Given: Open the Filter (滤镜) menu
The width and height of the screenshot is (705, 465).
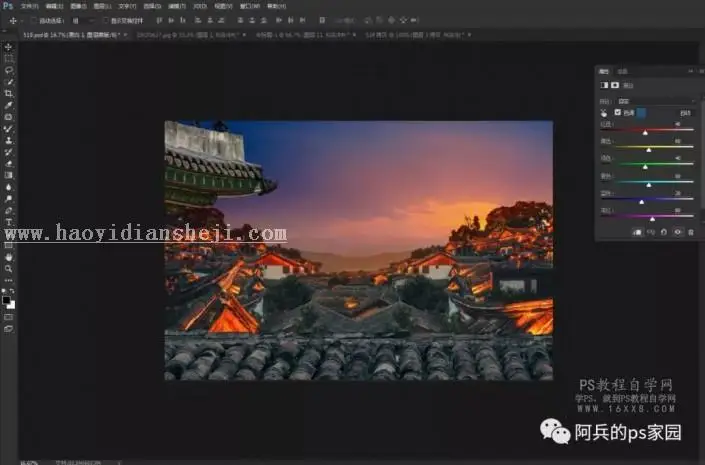Looking at the screenshot, I should pos(177,6).
